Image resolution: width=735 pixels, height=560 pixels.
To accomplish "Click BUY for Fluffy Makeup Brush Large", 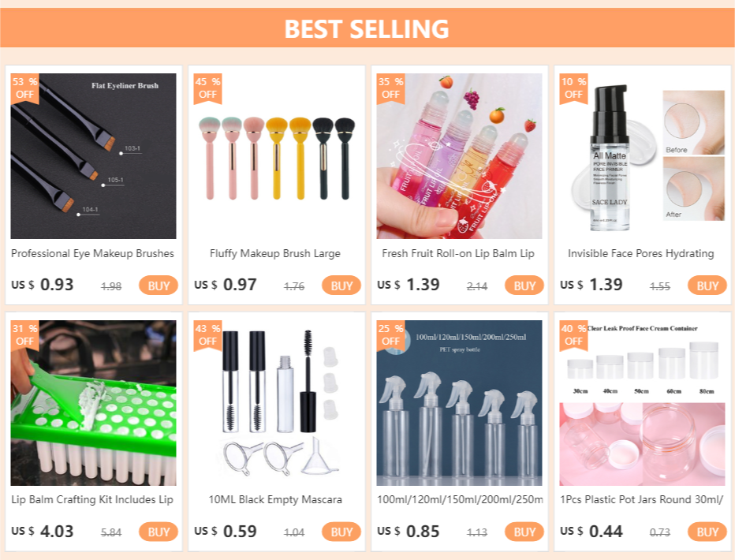I will (341, 286).
